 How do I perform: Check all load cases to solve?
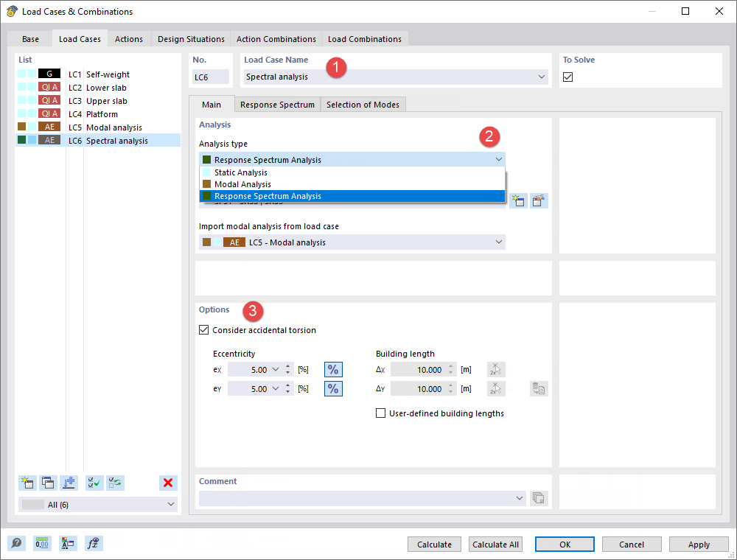(94, 483)
